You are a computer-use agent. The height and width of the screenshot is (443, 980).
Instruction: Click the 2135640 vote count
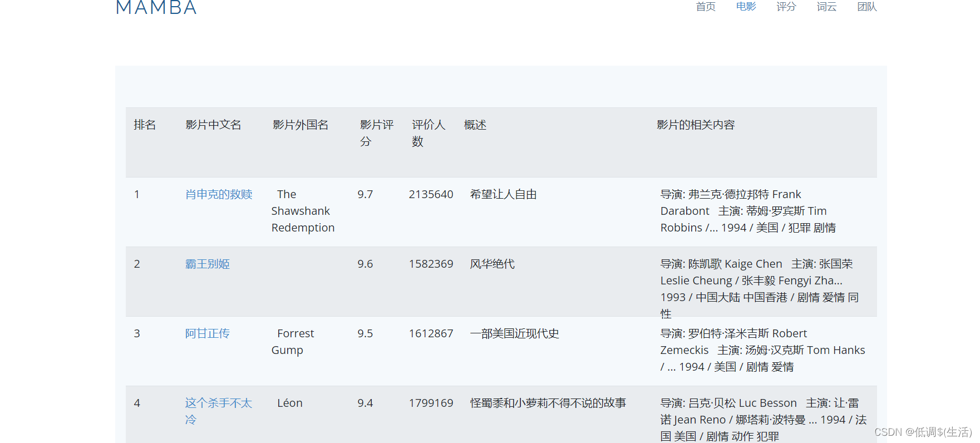coord(431,194)
